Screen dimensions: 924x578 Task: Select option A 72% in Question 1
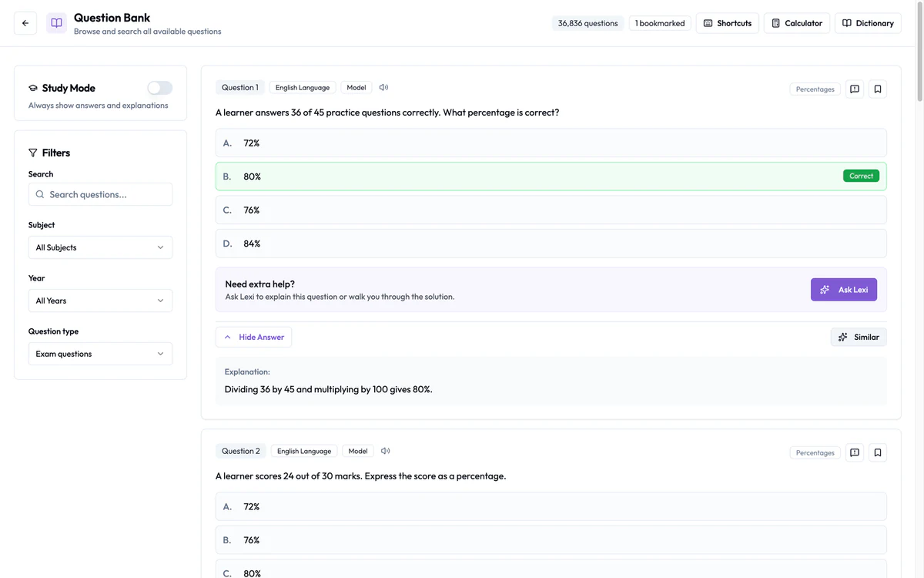pos(551,143)
